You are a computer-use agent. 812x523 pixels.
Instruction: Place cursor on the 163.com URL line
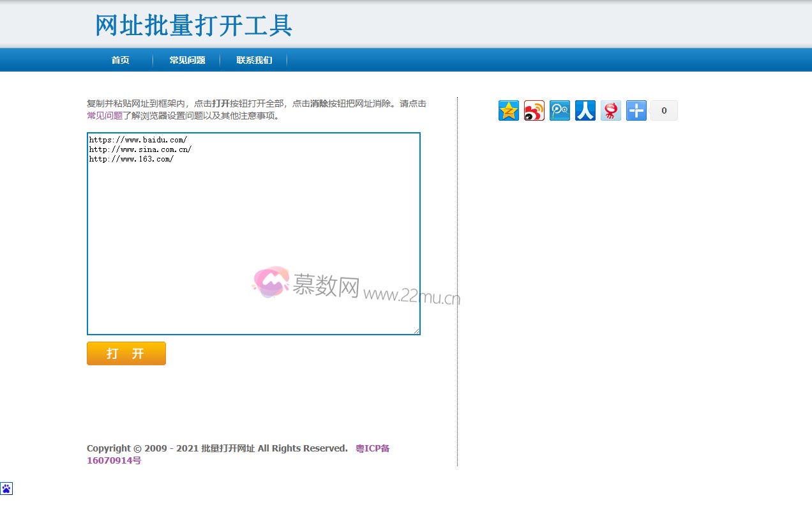click(131, 159)
